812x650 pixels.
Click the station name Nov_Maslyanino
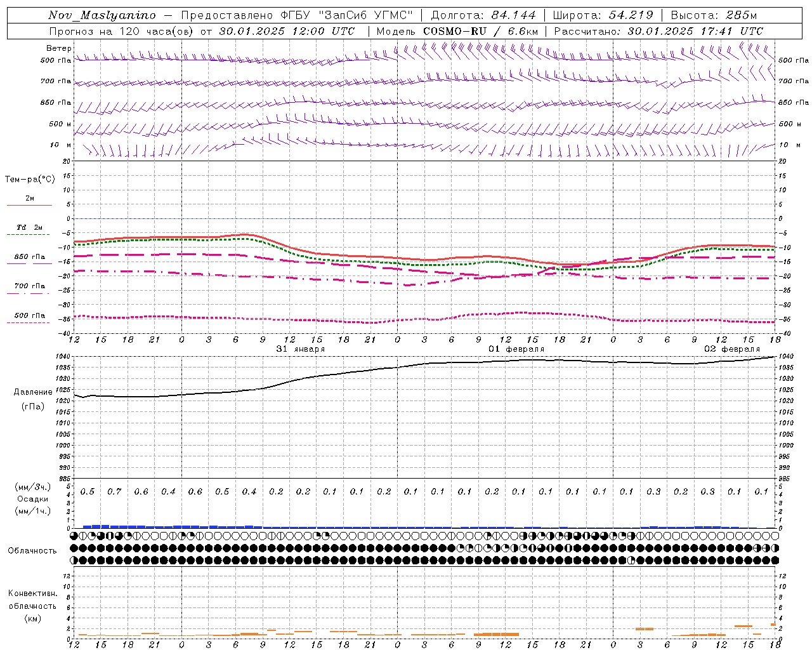point(102,15)
